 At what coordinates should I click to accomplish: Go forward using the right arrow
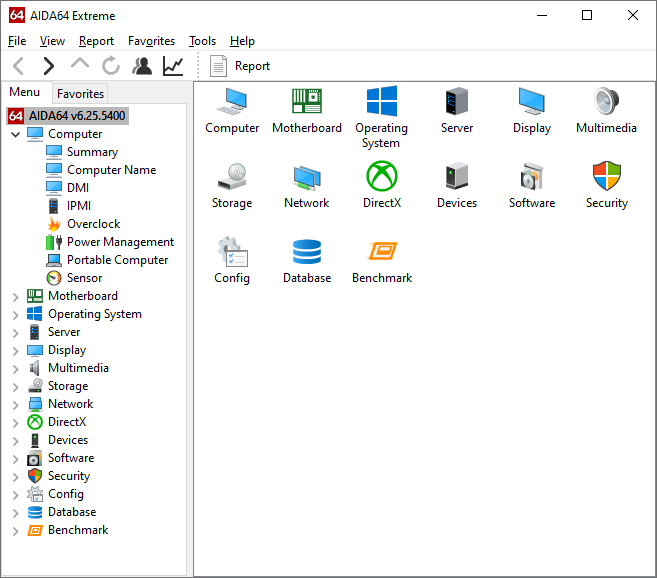[48, 66]
